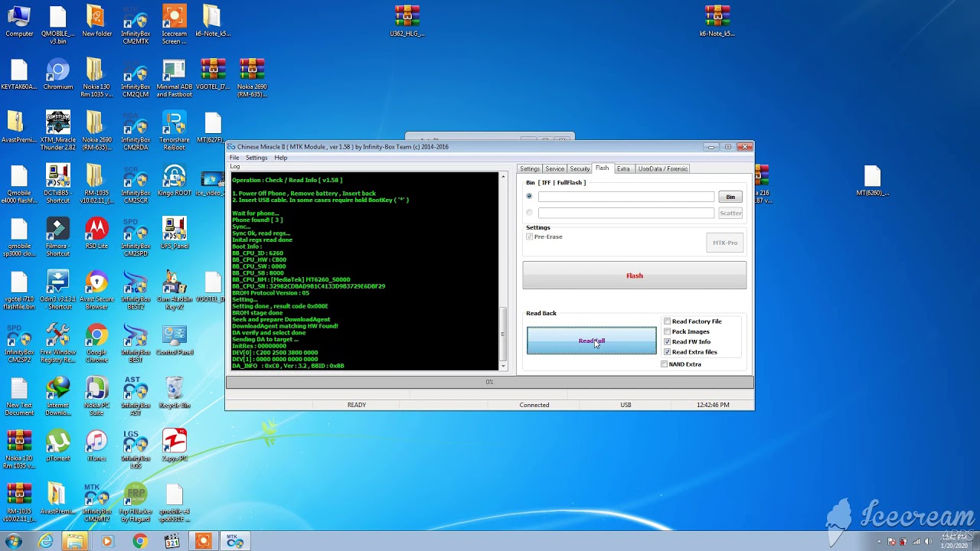
Task: Enable NAND Extra checkbox
Action: click(x=664, y=364)
